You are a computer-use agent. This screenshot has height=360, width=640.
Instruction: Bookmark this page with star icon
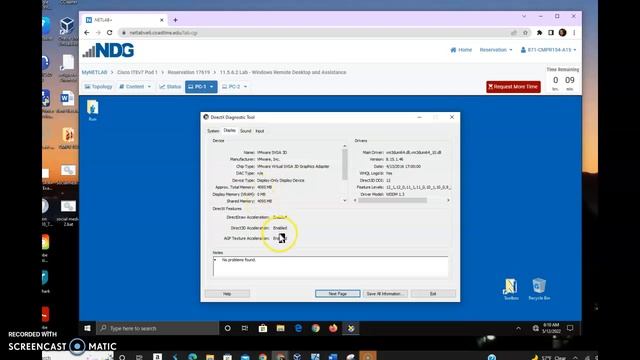click(x=525, y=33)
